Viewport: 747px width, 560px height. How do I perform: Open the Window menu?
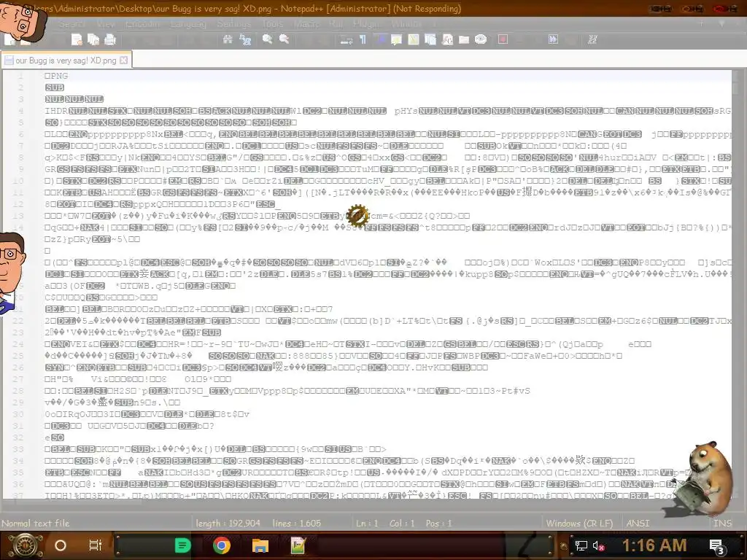tap(406, 23)
